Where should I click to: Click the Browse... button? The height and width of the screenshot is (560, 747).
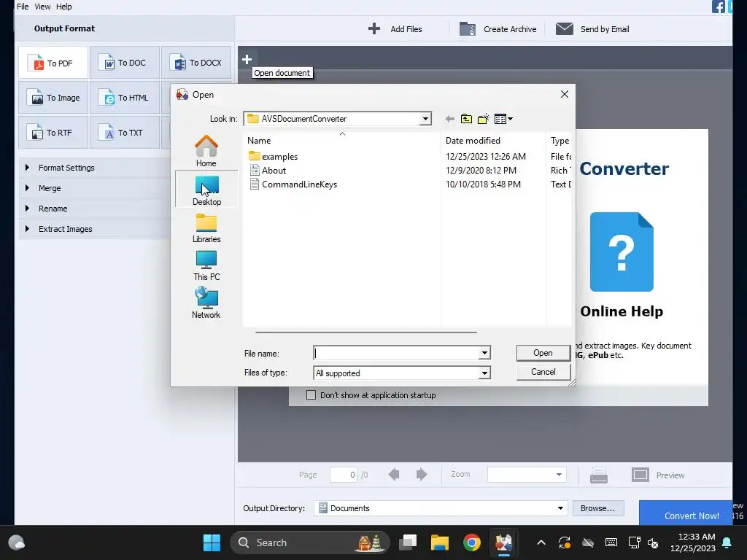tap(598, 508)
